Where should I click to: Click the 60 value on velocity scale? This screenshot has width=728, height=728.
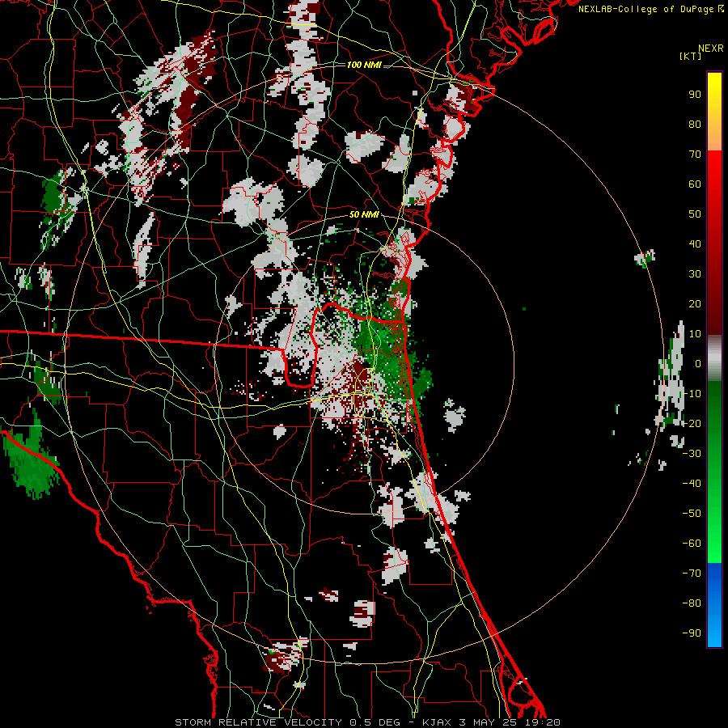point(695,184)
